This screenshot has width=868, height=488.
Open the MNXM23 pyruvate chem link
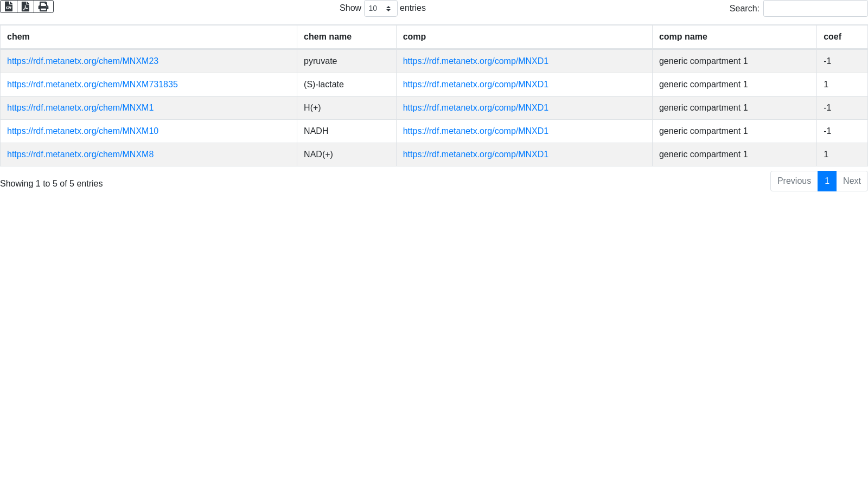point(82,61)
